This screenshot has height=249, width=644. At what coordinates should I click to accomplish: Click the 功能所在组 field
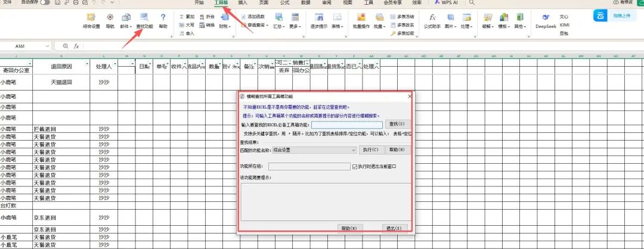click(309, 167)
